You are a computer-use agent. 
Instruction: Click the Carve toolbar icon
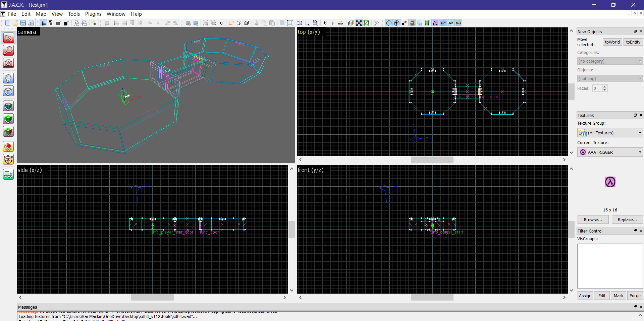(x=231, y=23)
